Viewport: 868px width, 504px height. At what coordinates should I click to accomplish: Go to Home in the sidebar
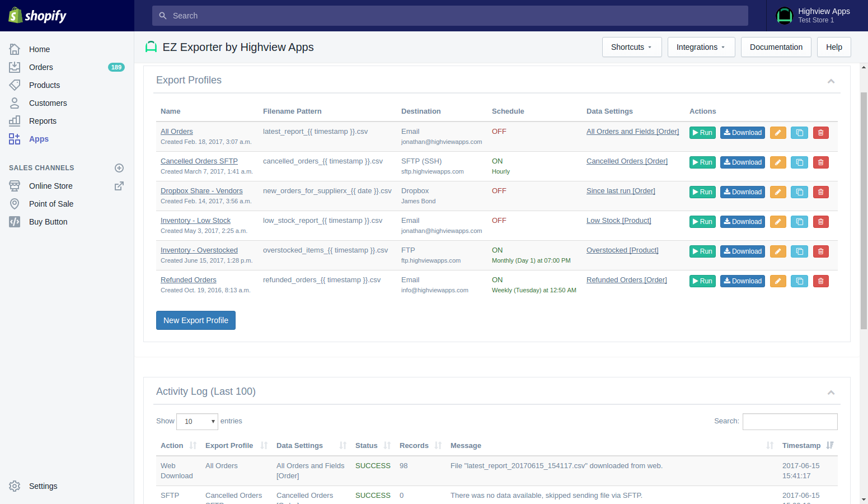tap(39, 49)
